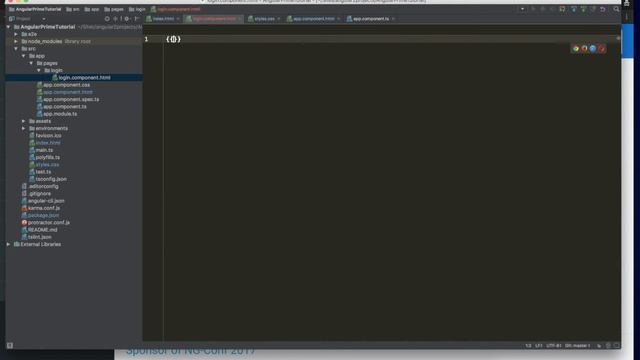
Task: Switch to the app.component.ts editor tab
Action: (x=371, y=19)
